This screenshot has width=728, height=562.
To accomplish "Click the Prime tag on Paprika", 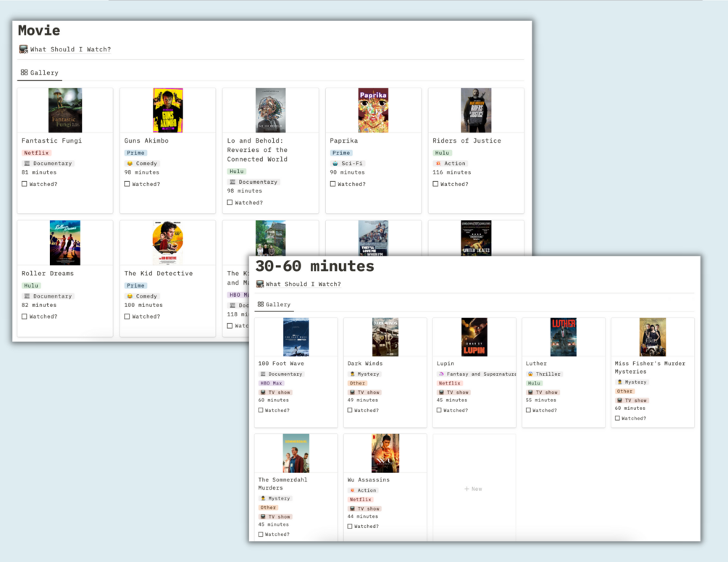I will click(x=341, y=153).
